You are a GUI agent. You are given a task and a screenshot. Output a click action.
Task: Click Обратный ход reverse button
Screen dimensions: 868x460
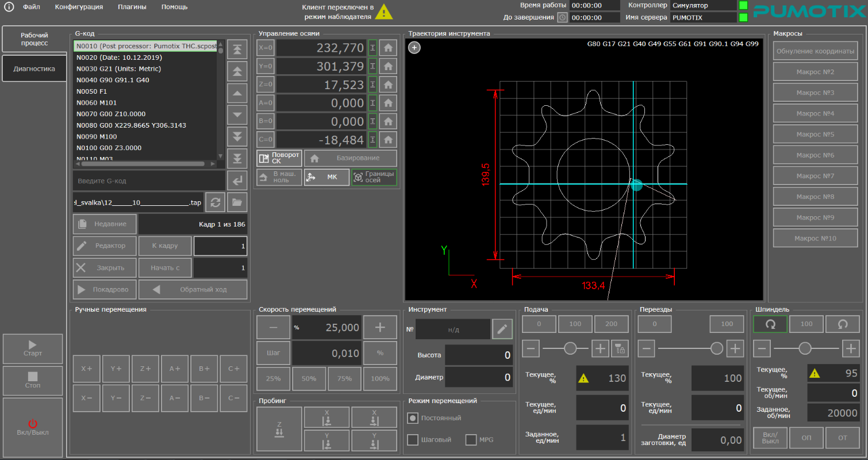click(193, 289)
